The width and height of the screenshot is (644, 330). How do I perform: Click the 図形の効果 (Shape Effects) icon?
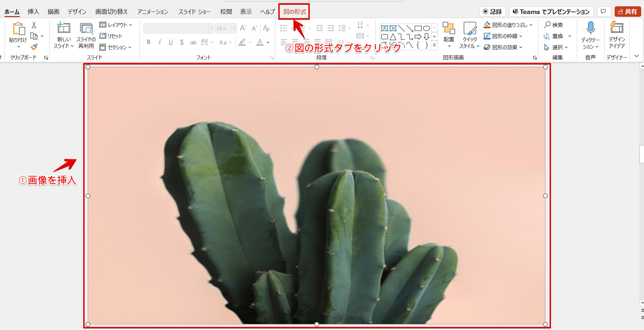[x=487, y=47]
